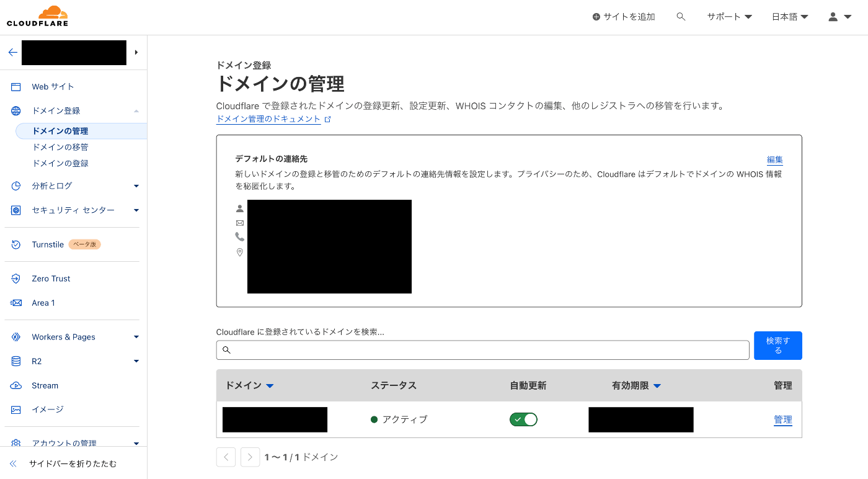Image resolution: width=868 pixels, height=479 pixels.
Task: Click the pie chart icon for 分析とログ
Action: click(x=16, y=186)
